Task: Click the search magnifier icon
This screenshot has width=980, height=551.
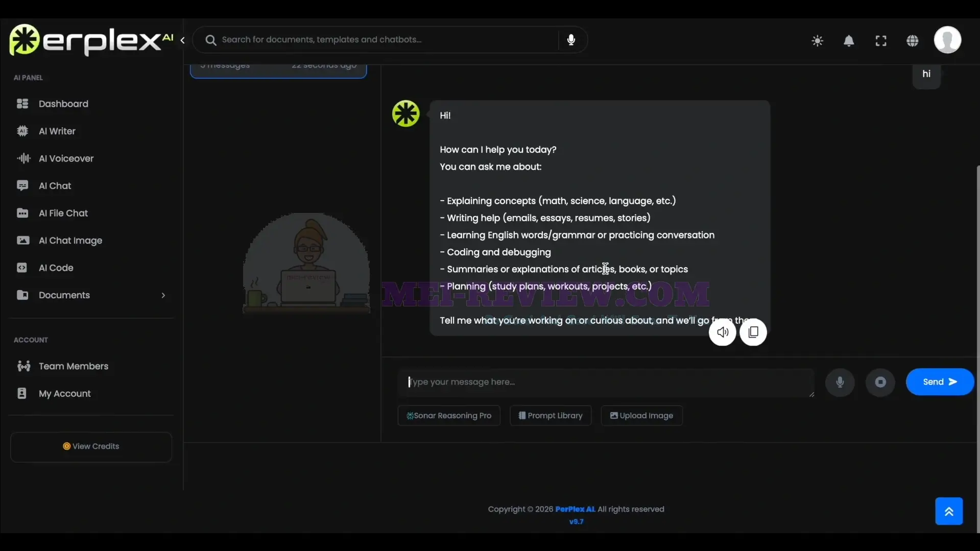Action: click(x=210, y=40)
